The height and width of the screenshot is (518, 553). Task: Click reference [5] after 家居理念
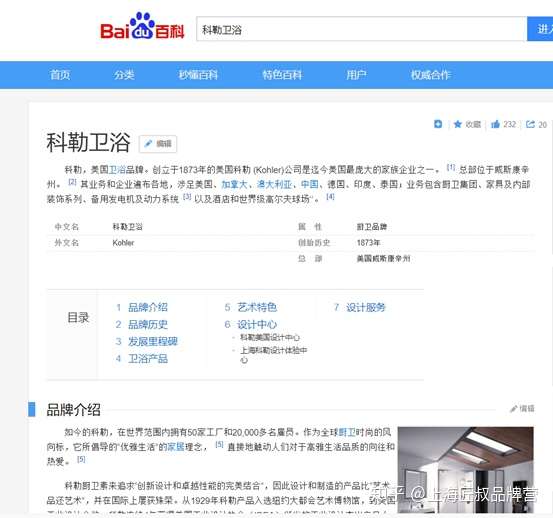219,445
